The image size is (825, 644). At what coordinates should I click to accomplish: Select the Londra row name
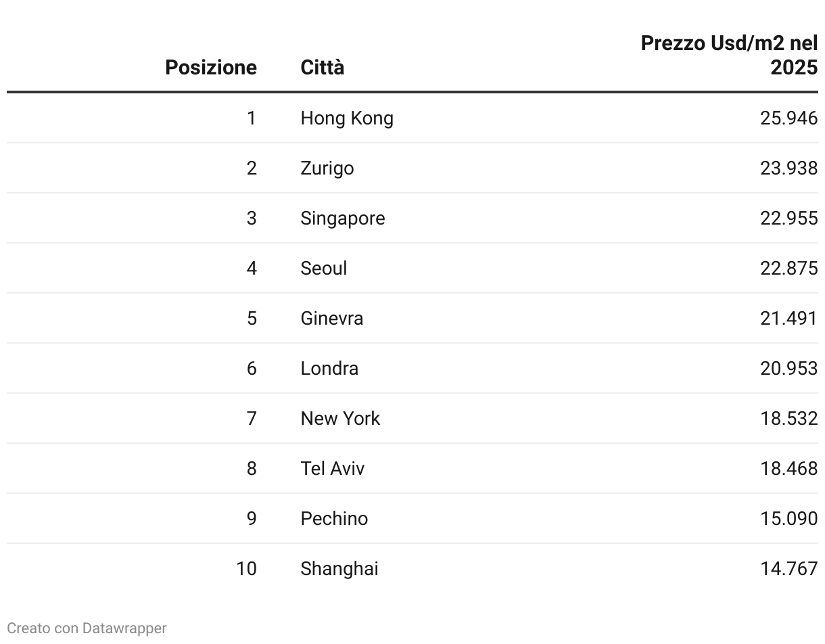pyautogui.click(x=329, y=369)
